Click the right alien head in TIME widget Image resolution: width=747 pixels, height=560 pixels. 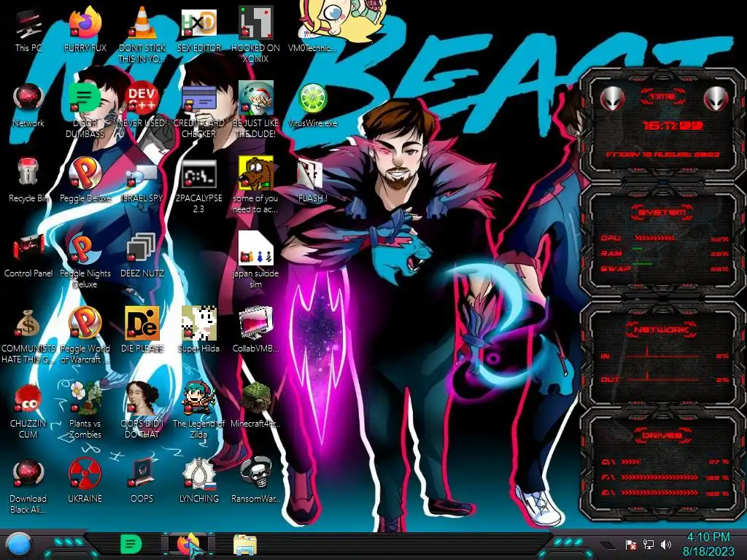click(x=716, y=98)
